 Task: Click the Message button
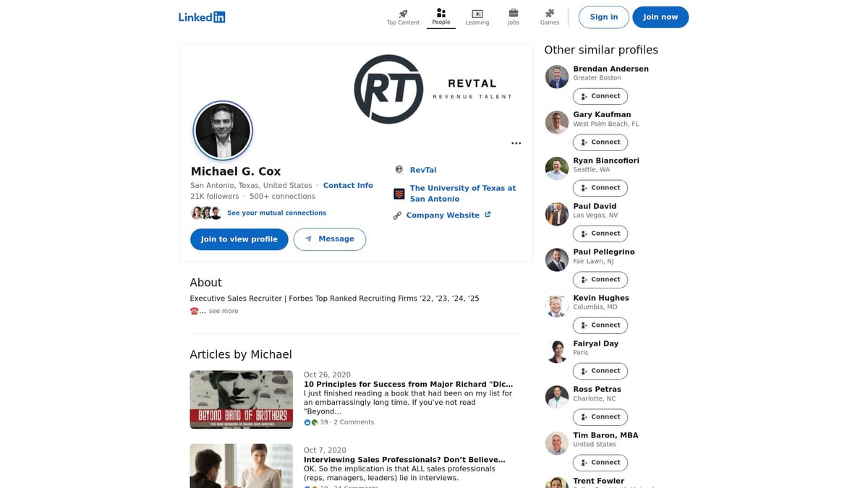tap(329, 239)
